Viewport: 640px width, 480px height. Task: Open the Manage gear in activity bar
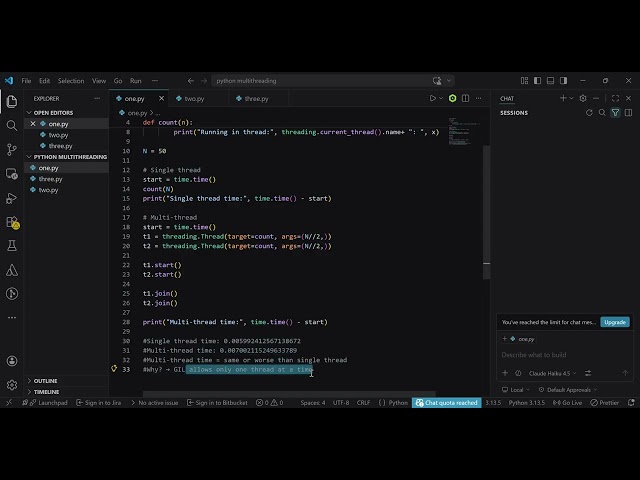[12, 384]
